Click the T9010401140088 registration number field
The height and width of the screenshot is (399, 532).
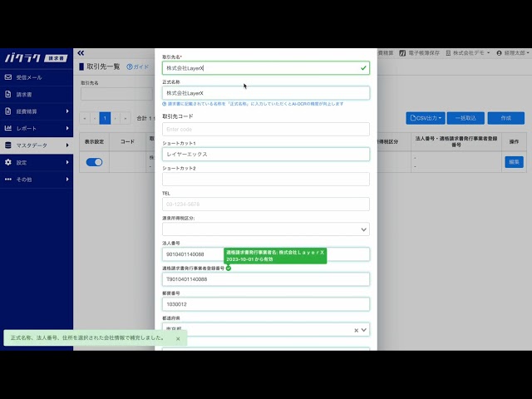point(266,279)
